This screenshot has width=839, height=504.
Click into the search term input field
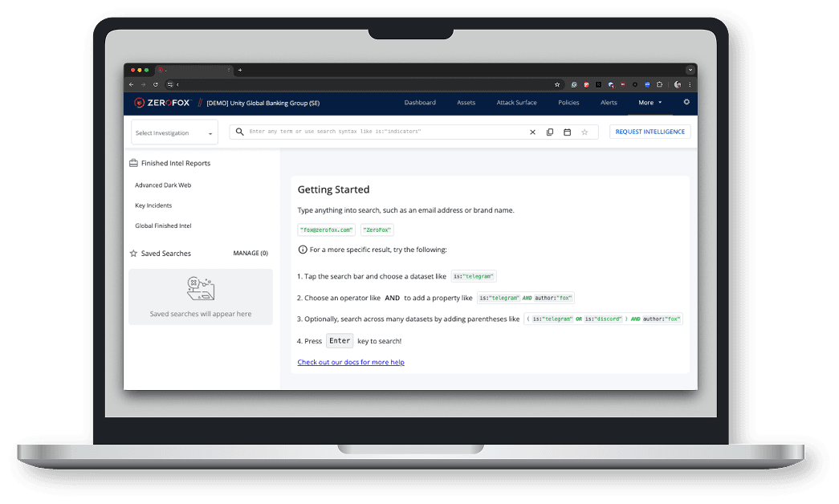[x=385, y=132]
